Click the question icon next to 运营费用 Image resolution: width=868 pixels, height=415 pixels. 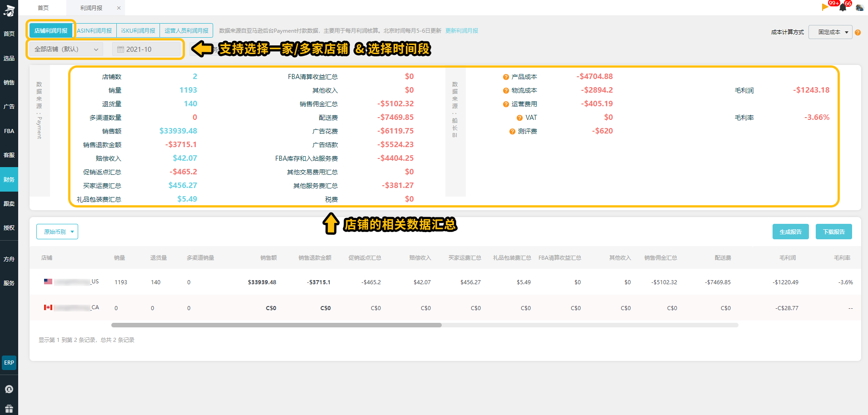(506, 104)
